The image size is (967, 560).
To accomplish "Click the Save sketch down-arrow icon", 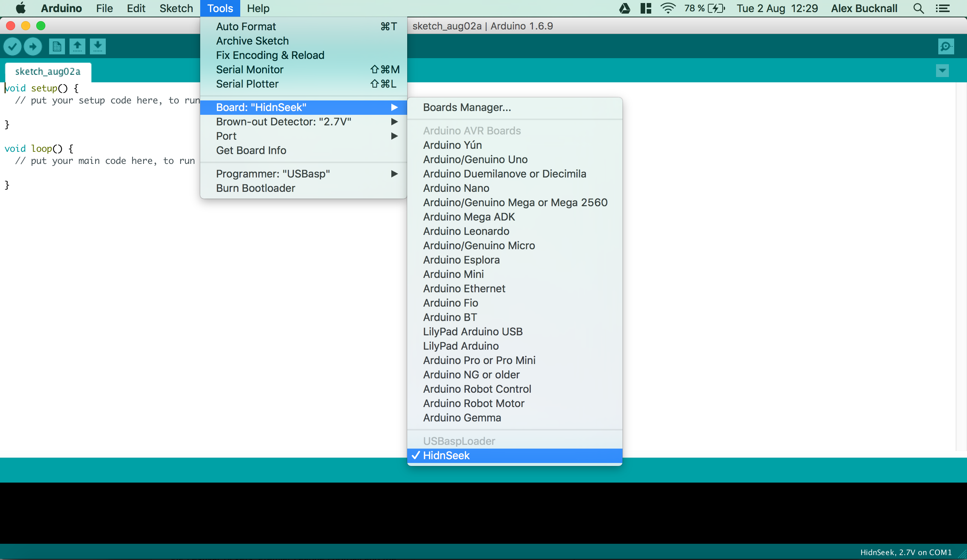I will [x=98, y=46].
